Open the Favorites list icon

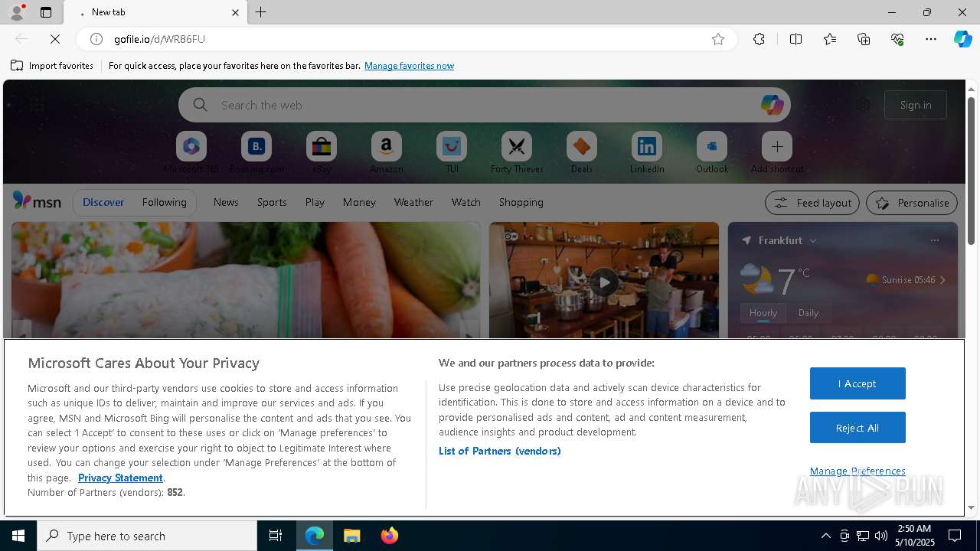pyautogui.click(x=830, y=39)
